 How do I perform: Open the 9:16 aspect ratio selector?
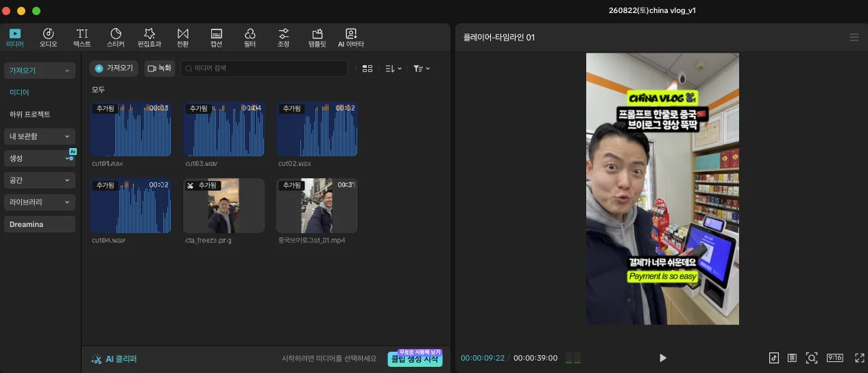(834, 358)
